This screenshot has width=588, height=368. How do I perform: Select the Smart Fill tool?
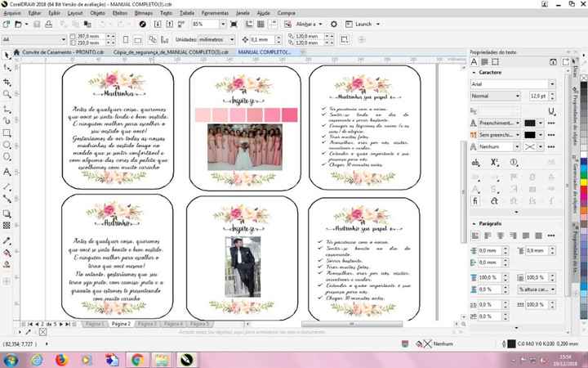(x=7, y=264)
